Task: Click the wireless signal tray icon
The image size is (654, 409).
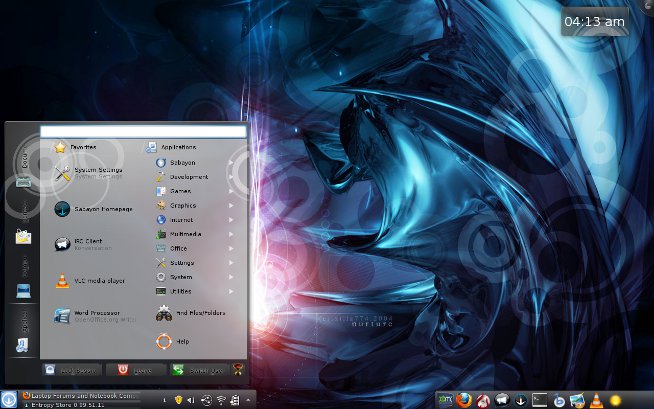Action: [221, 400]
